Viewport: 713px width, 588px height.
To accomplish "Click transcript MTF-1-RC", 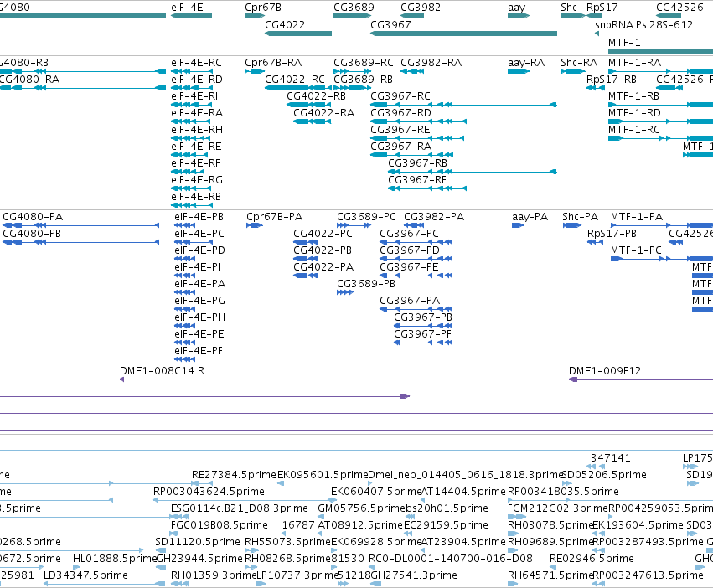I will click(x=661, y=138).
